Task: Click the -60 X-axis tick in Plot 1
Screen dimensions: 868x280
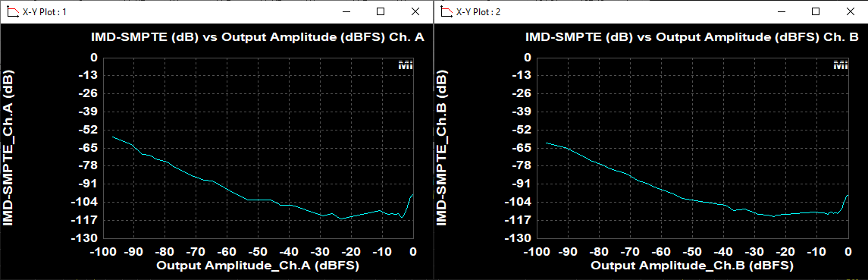Action: (x=227, y=251)
